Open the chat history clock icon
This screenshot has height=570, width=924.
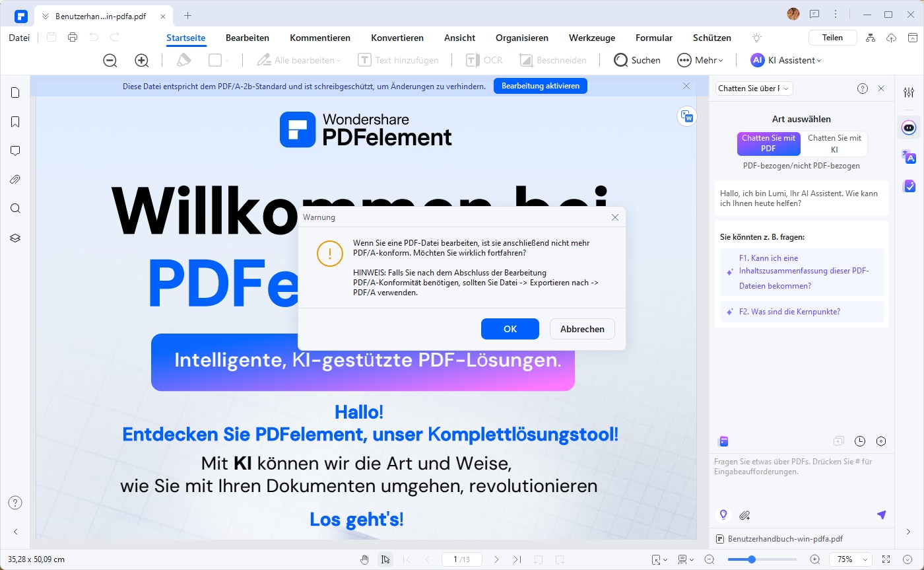tap(860, 441)
